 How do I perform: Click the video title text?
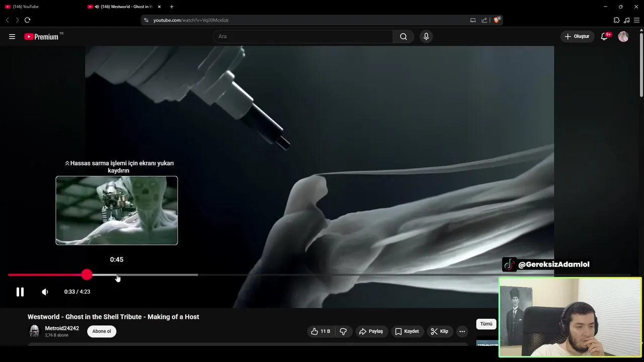113,317
